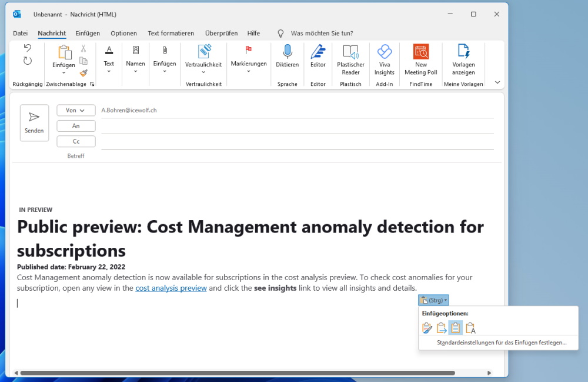Click the horizontal scrollbar left arrow
588x382 pixels.
(16, 373)
